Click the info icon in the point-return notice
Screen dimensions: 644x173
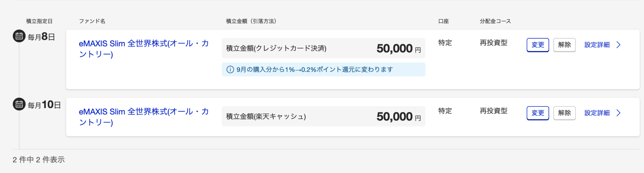coord(230,70)
